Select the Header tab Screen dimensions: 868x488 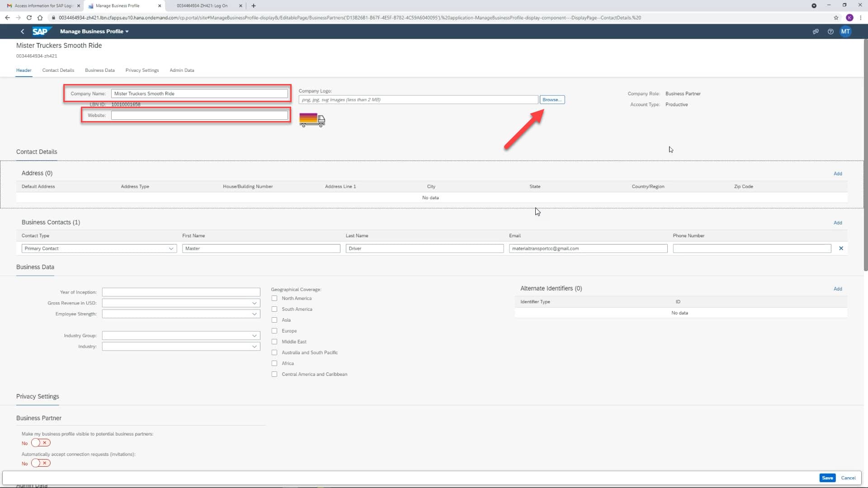24,70
